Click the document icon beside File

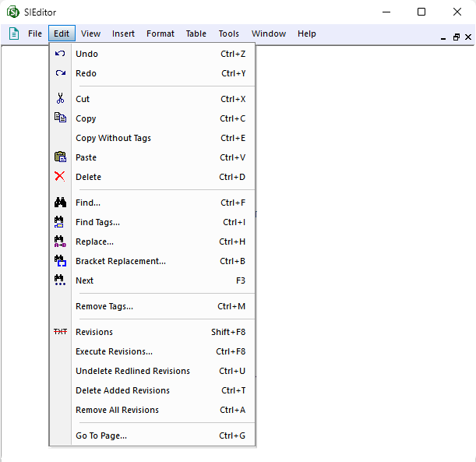point(14,34)
